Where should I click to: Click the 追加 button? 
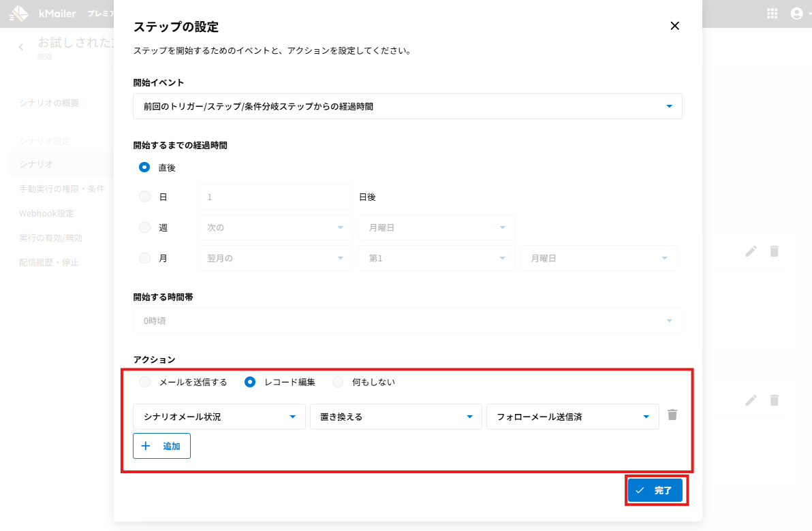pyautogui.click(x=161, y=446)
